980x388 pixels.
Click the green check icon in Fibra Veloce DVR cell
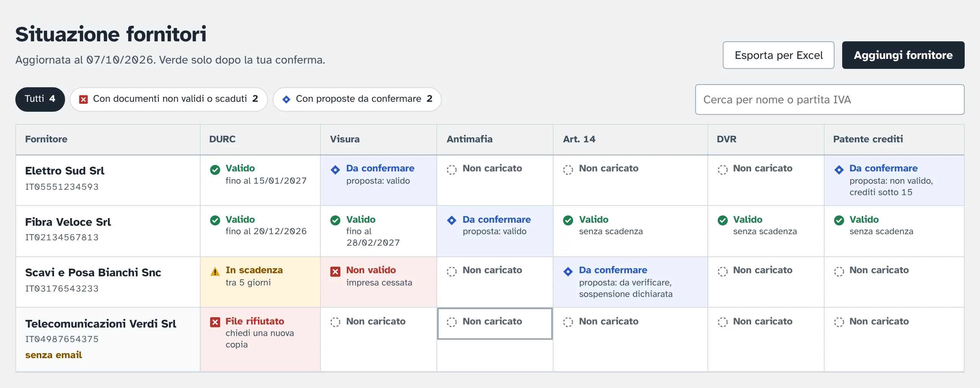[x=723, y=220]
